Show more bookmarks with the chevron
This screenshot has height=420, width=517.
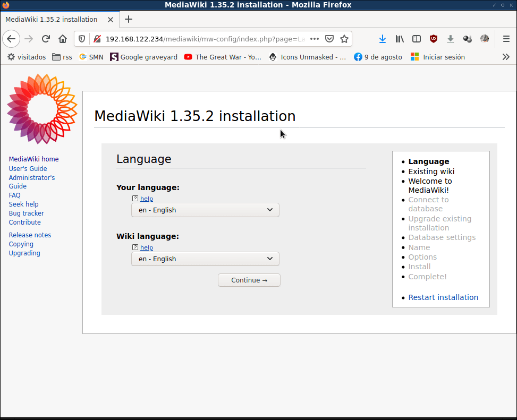coord(506,57)
